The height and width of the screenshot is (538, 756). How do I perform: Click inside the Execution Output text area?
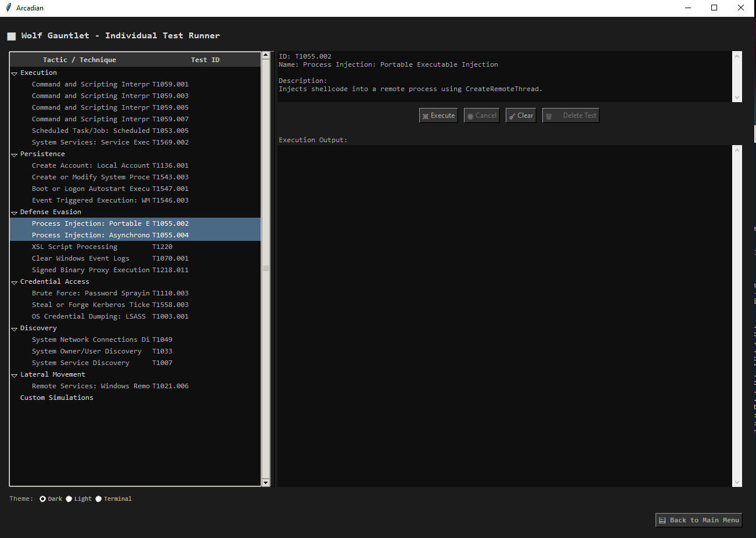[x=505, y=313]
